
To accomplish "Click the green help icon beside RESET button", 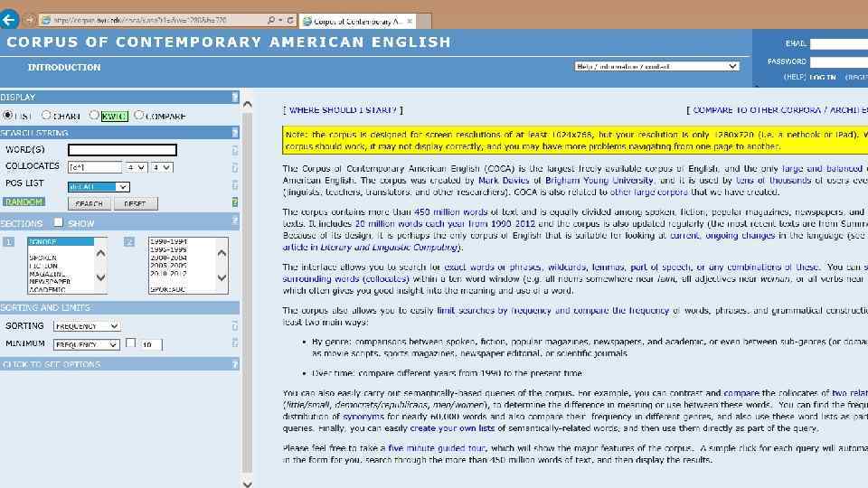I will 235,202.
